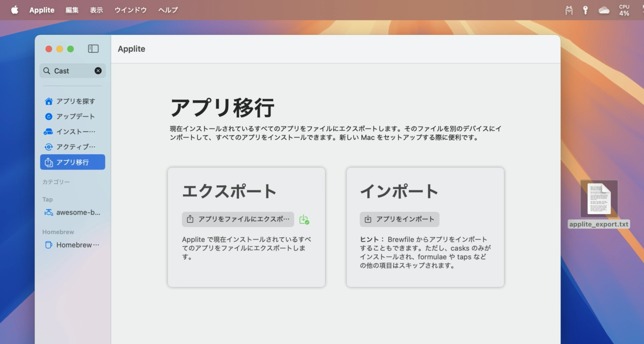Viewport: 644px width, 344px height.
Task: Open the 表示 menu
Action: [96, 10]
